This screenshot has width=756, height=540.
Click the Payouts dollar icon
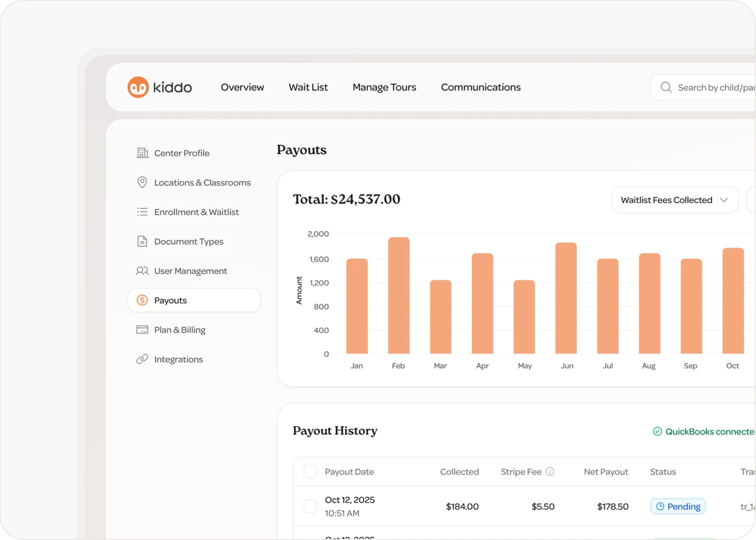coord(142,300)
